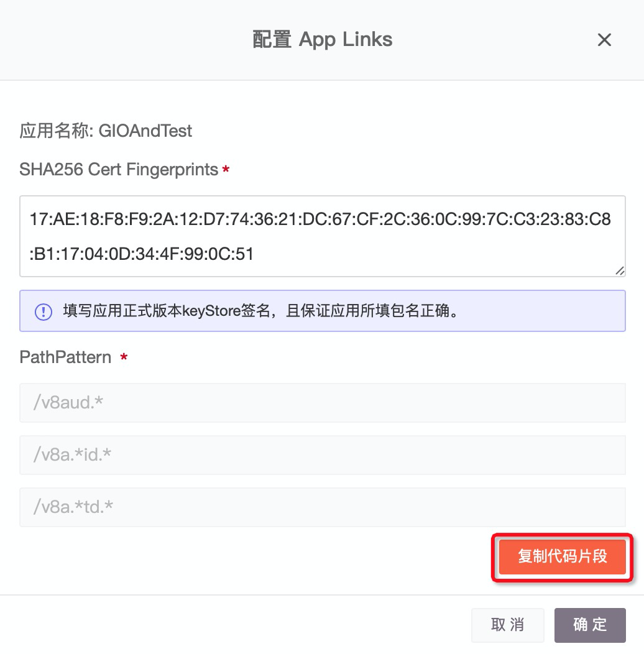This screenshot has height=654, width=644.
Task: Click the 应用名称: GIOAndTest label
Action: coord(106,131)
